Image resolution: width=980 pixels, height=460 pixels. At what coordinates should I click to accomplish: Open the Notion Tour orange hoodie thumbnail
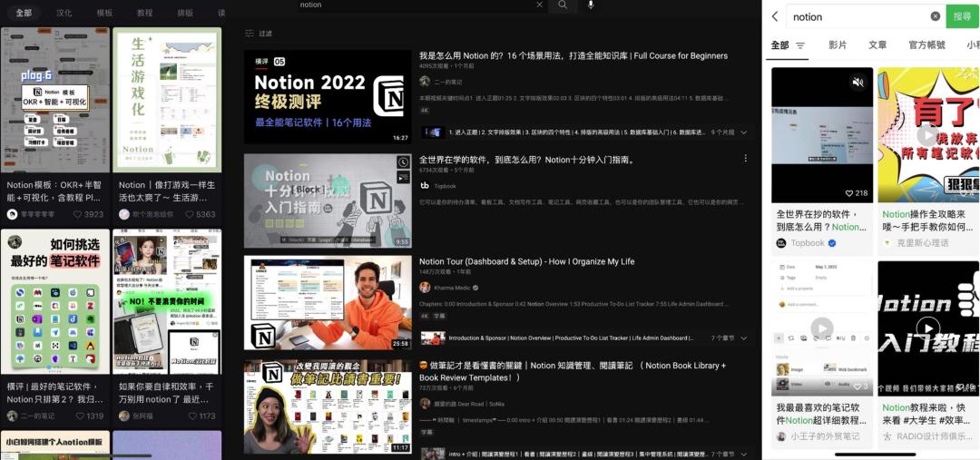point(328,302)
